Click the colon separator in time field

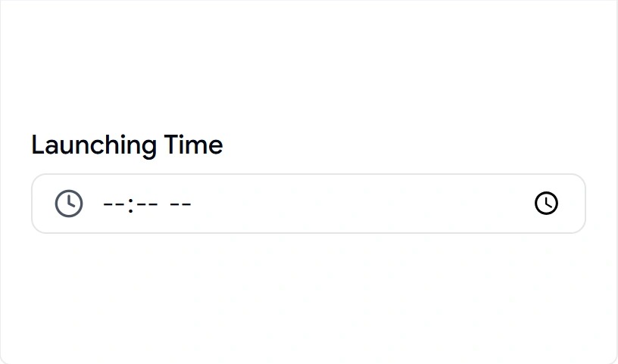(x=130, y=205)
